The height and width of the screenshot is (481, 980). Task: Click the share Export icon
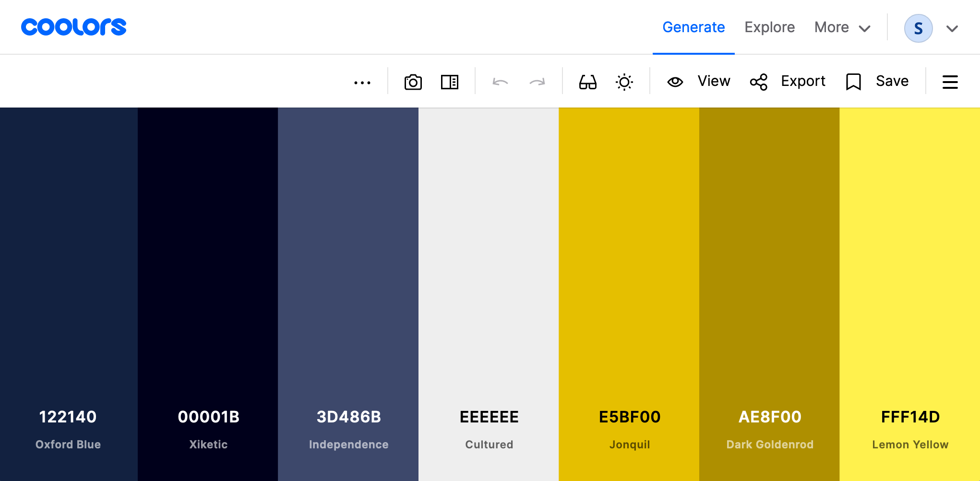pos(759,82)
